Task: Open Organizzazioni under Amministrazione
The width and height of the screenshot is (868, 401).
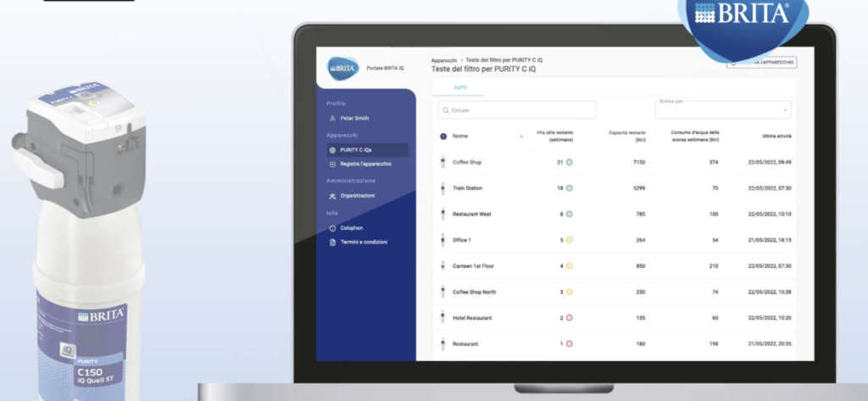Action: [x=352, y=196]
